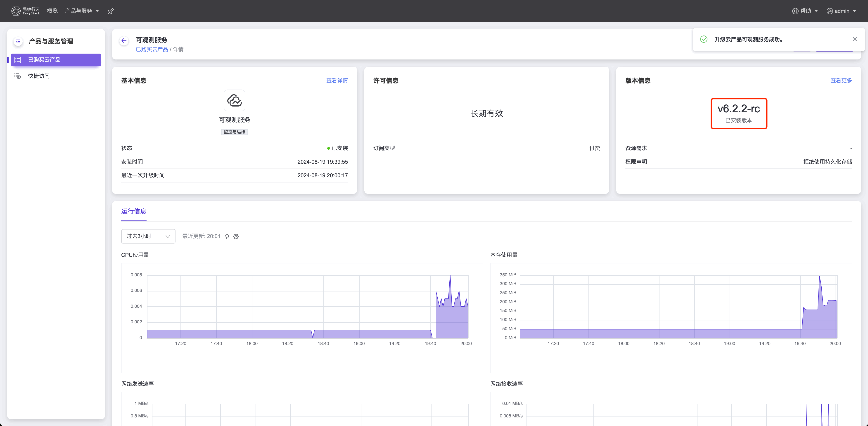The height and width of the screenshot is (426, 868).
Task: Go to 概览 in top navigation
Action: [x=52, y=11]
